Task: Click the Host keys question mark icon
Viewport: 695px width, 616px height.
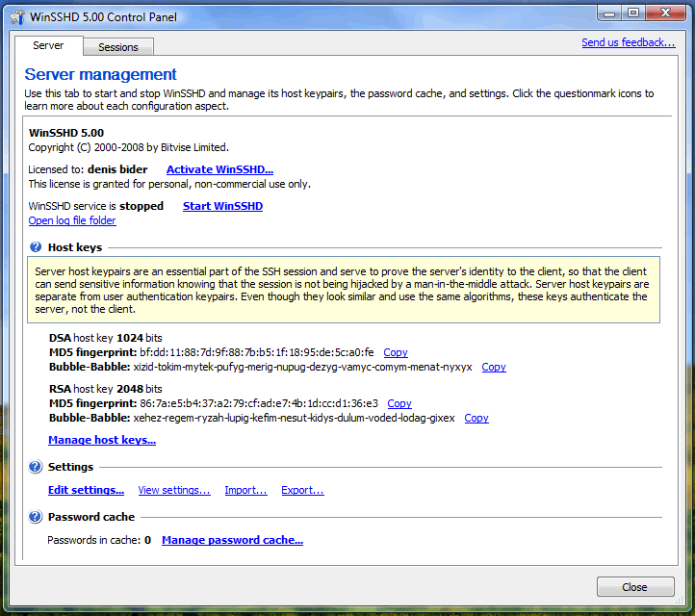Action: 36,247
